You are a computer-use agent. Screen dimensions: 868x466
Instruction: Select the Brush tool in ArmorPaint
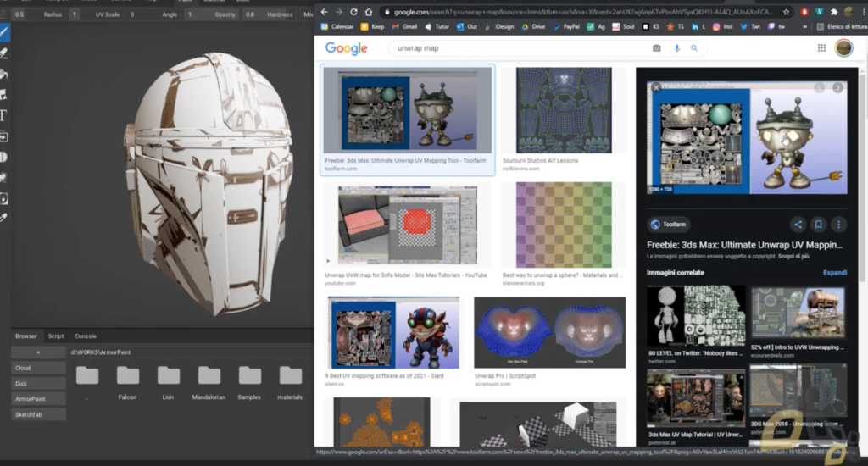pos(4,32)
